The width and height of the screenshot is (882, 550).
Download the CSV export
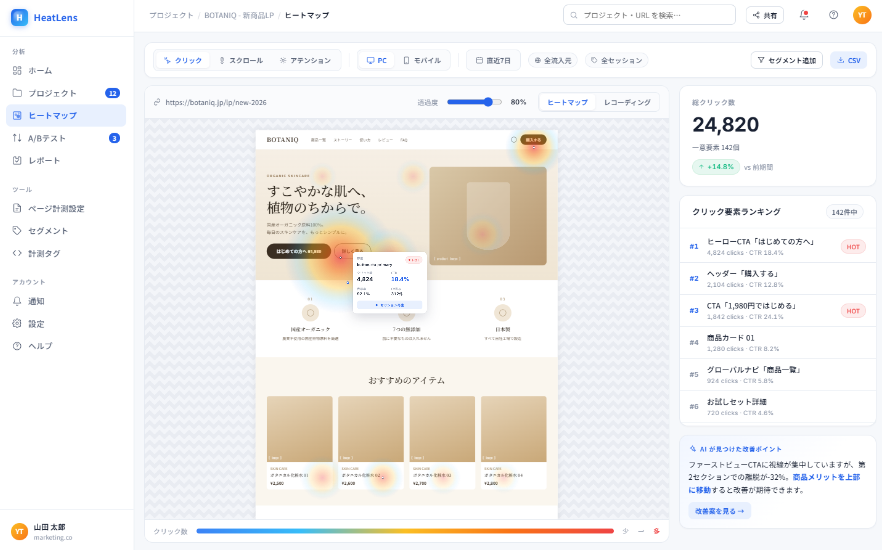pyautogui.click(x=848, y=60)
